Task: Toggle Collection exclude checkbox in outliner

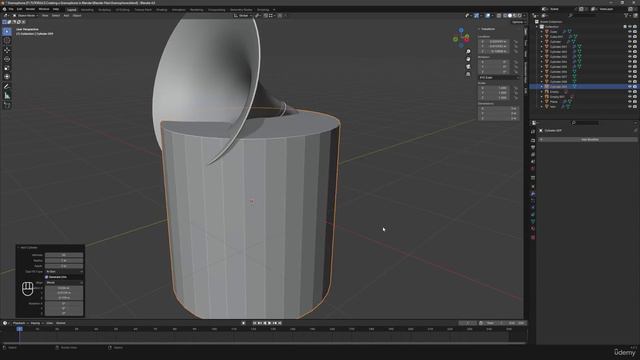Action: 625,27
